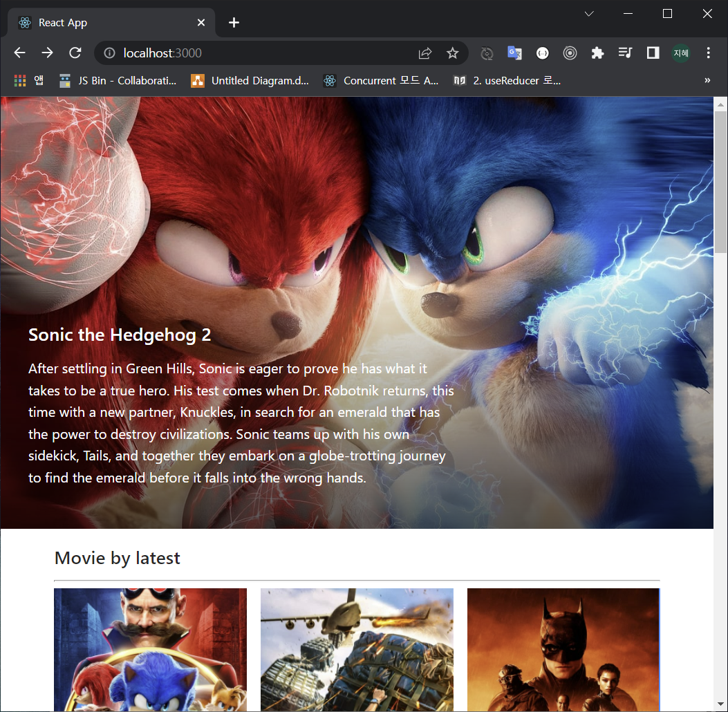Open the Untitled Diagram bookmark
The image size is (728, 712).
tap(250, 81)
